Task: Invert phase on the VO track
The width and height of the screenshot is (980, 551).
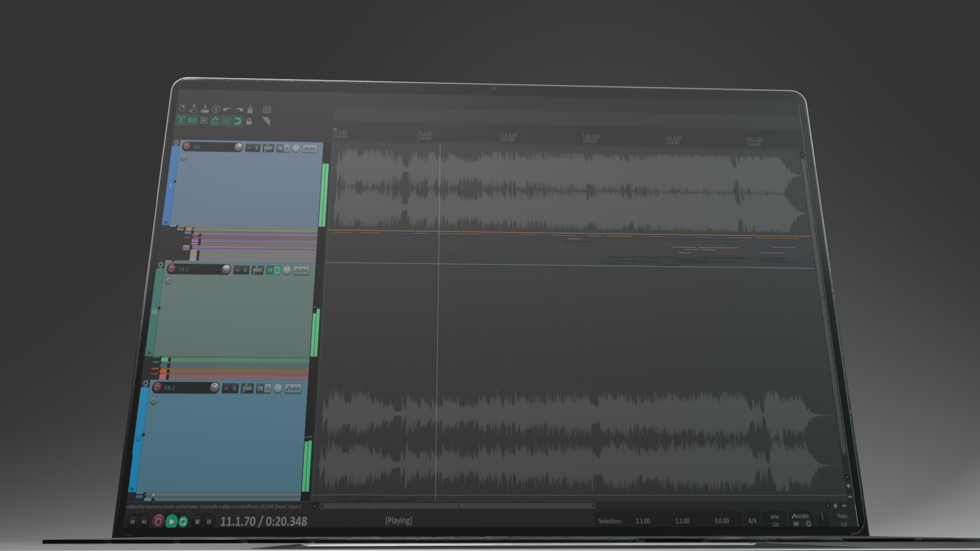Action: pyautogui.click(x=184, y=157)
